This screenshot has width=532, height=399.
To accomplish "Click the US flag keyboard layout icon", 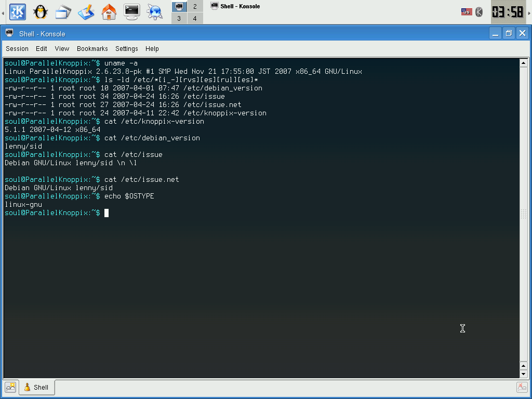I will [467, 12].
